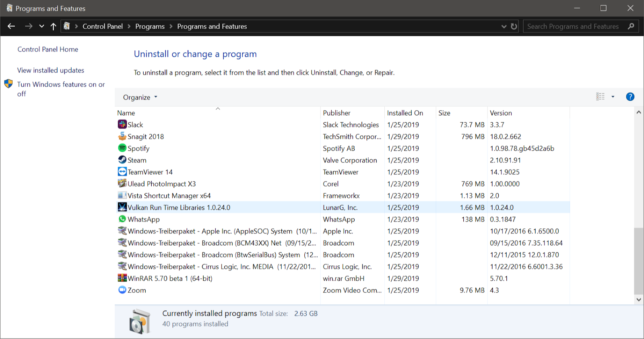Select the Zoom program name
644x339 pixels.
[x=137, y=290]
